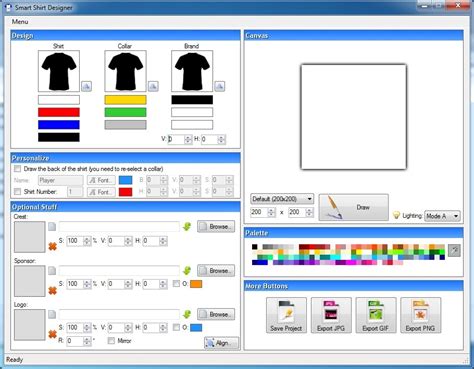Click the Font button for Shirt Number
The image size is (474, 369).
[101, 192]
